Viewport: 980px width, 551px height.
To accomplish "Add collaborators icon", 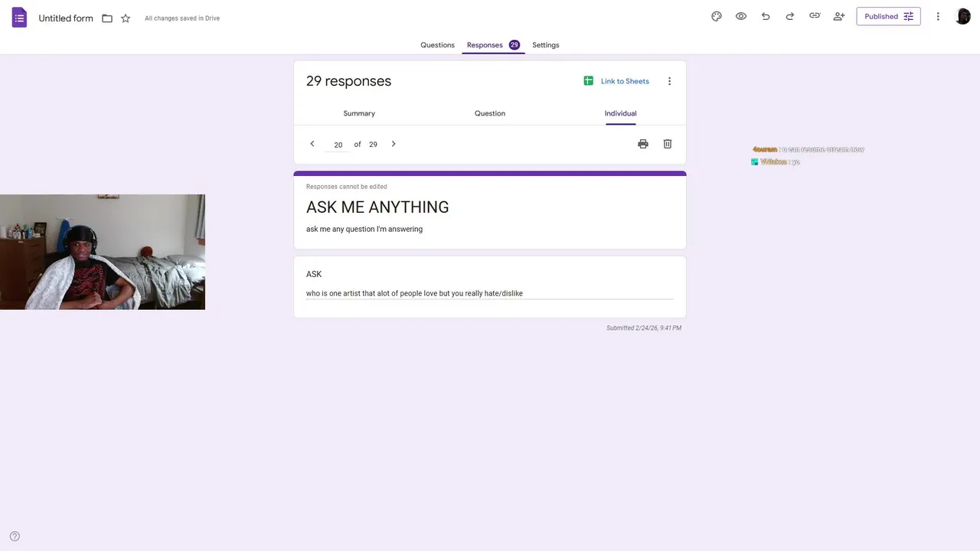I will coord(839,16).
